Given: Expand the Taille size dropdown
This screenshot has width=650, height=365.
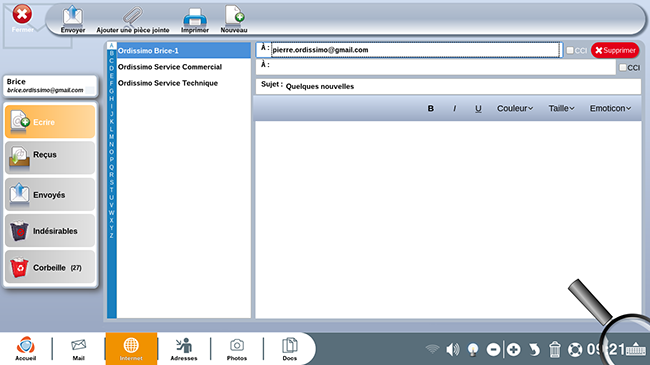Looking at the screenshot, I should [x=562, y=108].
